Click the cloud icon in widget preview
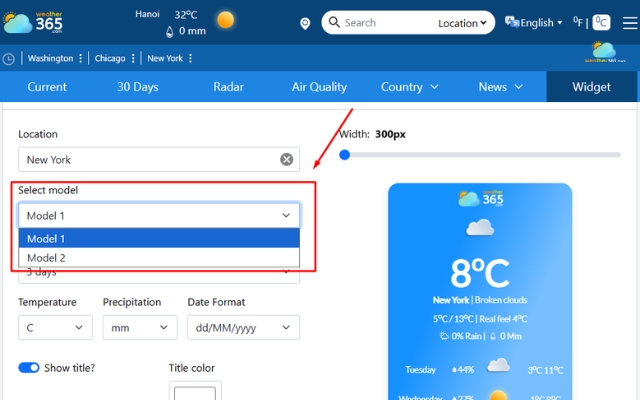This screenshot has height=400, width=640. pyautogui.click(x=480, y=227)
